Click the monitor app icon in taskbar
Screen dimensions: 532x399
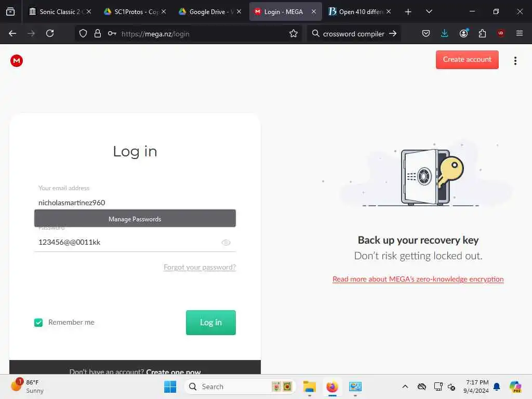[355, 387]
